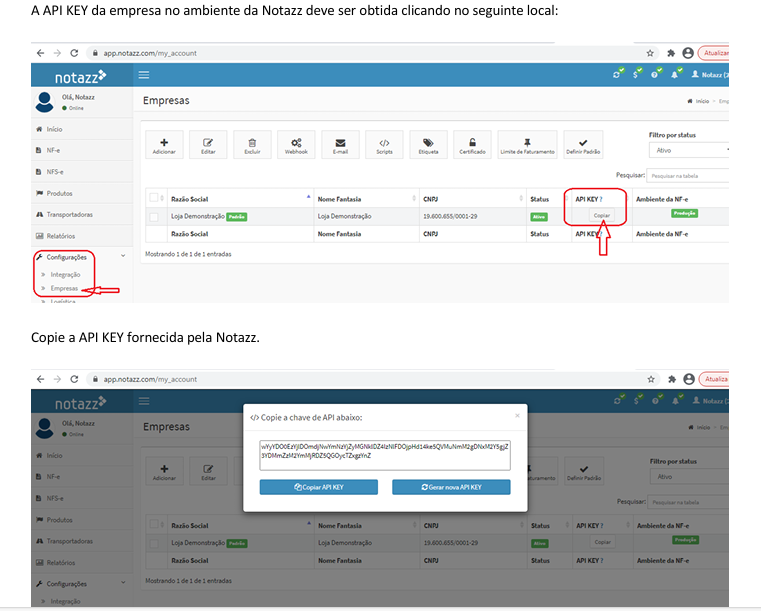
Task: Click the help question icon in first screenshot header
Action: point(656,74)
